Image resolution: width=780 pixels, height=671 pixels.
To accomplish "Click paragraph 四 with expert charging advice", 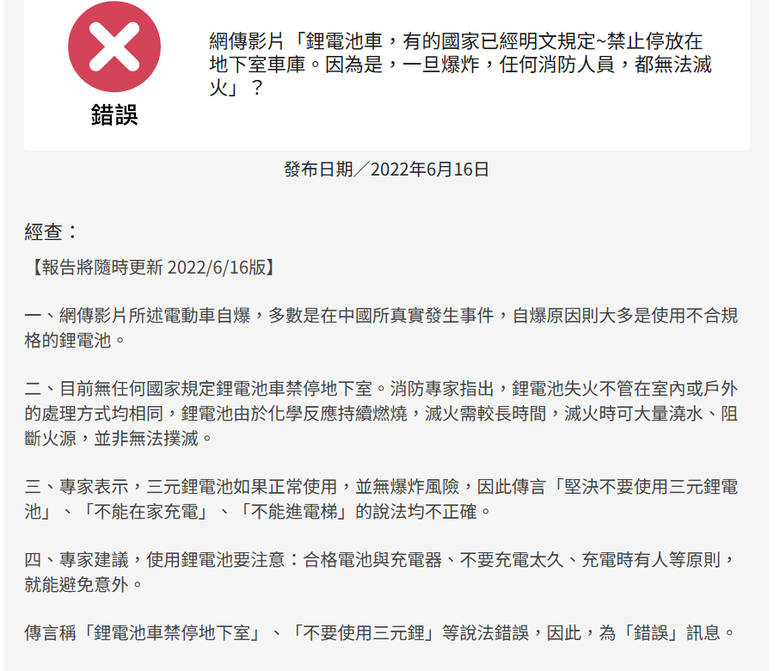I will pos(381,572).
